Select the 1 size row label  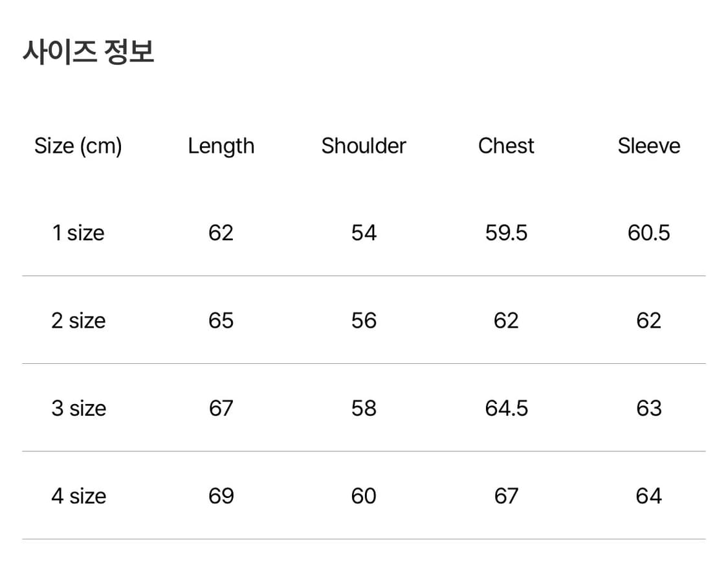tap(78, 233)
